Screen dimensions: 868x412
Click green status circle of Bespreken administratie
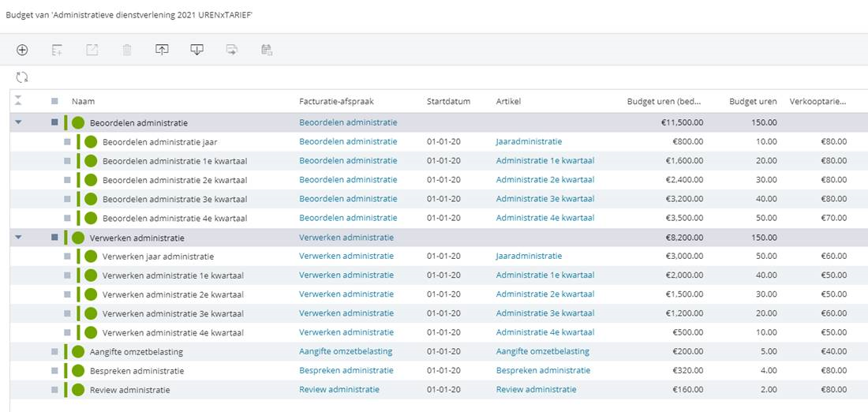click(78, 371)
